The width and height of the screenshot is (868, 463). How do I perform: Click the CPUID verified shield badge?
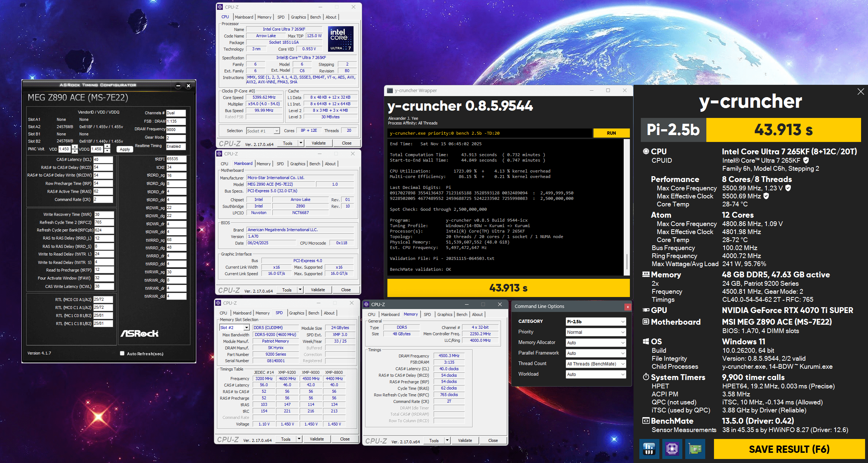[806, 160]
